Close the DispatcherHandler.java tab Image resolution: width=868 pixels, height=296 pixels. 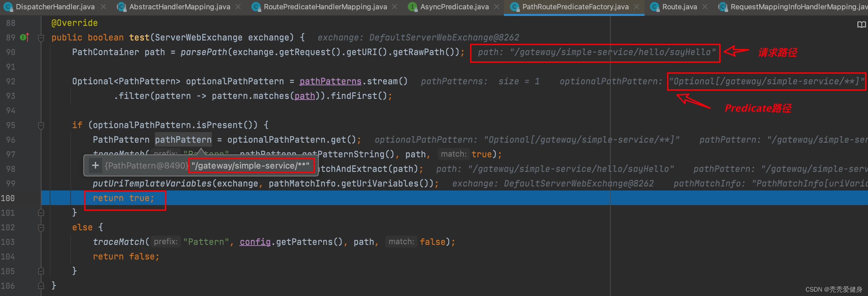click(103, 7)
